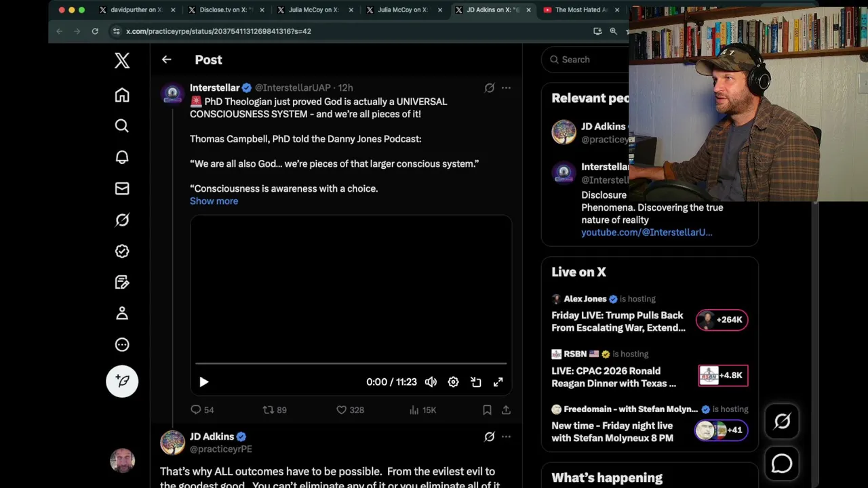The image size is (868, 488).
Task: Reload the page in browser toolbar
Action: click(x=95, y=31)
